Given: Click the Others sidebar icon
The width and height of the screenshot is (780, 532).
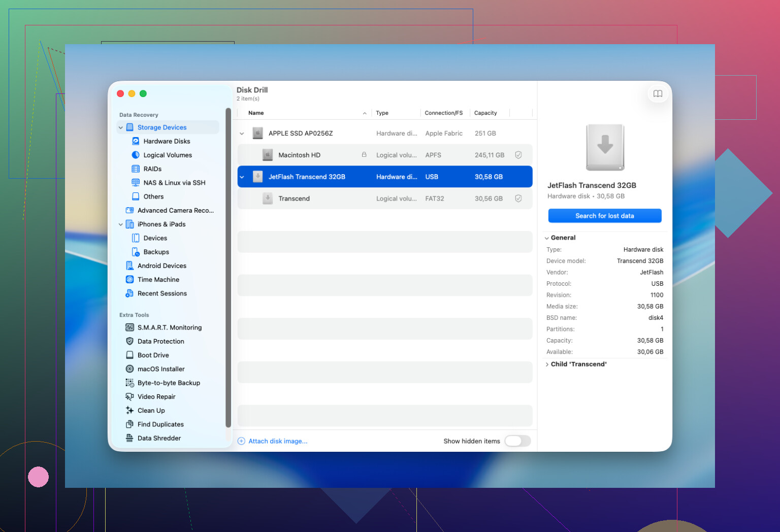Looking at the screenshot, I should point(136,196).
